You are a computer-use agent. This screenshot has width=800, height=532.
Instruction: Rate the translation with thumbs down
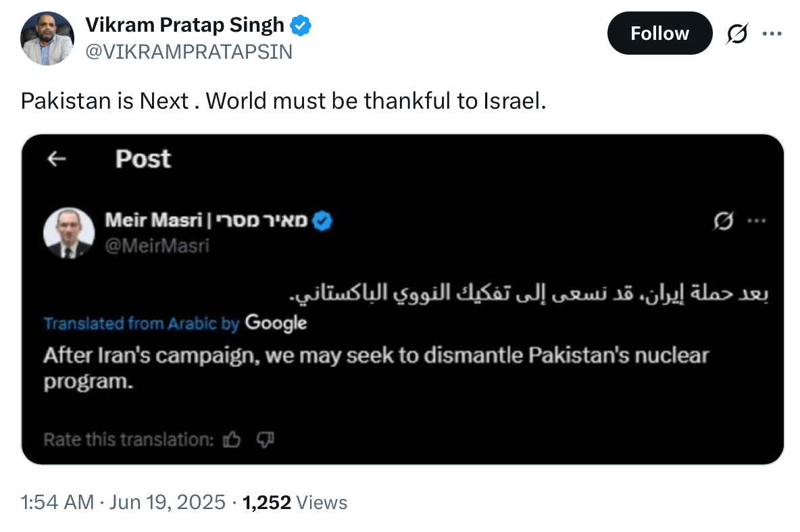tap(265, 440)
